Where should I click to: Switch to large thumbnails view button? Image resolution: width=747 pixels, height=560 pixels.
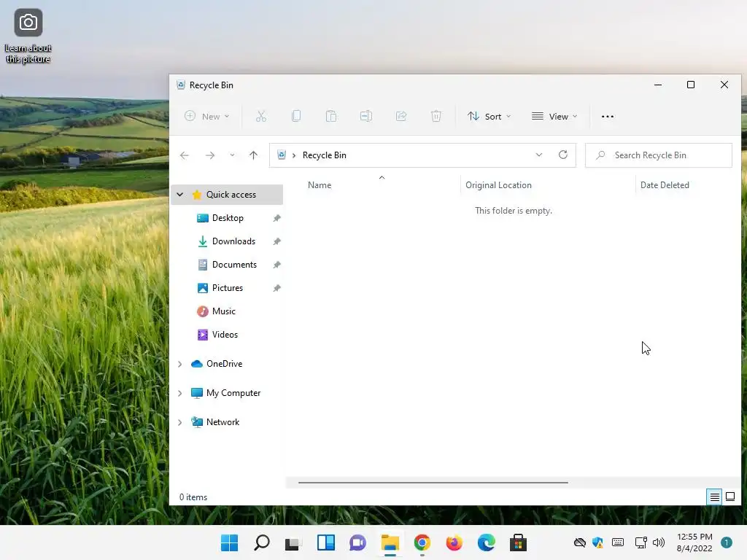(x=730, y=497)
